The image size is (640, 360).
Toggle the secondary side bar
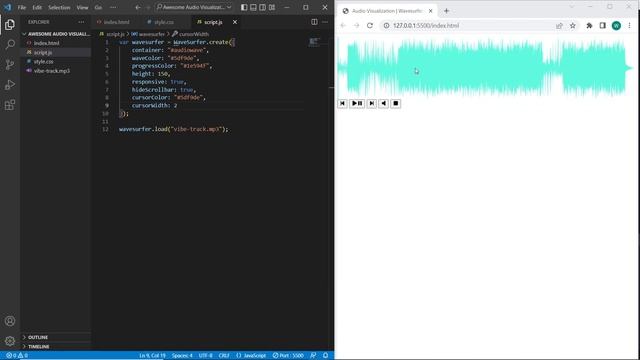(x=262, y=7)
